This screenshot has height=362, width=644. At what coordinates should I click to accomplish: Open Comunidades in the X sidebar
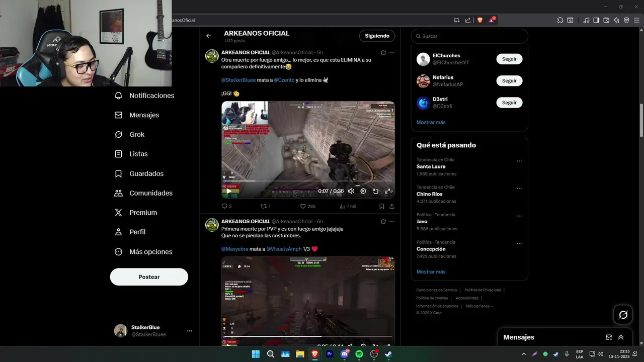pyautogui.click(x=143, y=193)
